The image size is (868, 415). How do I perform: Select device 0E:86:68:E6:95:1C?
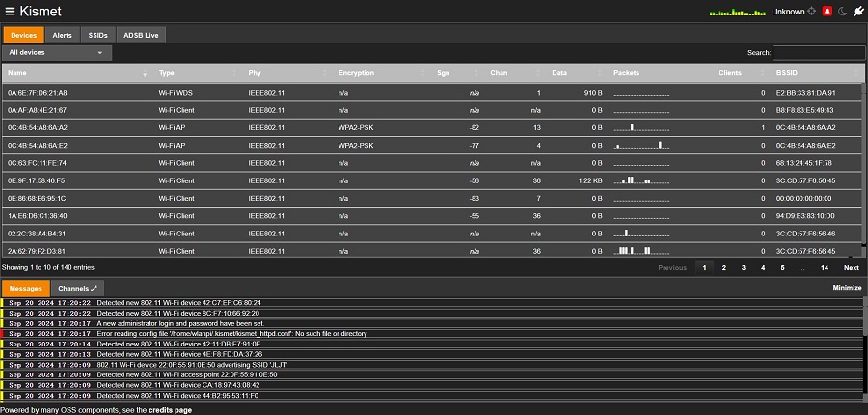[x=432, y=199]
